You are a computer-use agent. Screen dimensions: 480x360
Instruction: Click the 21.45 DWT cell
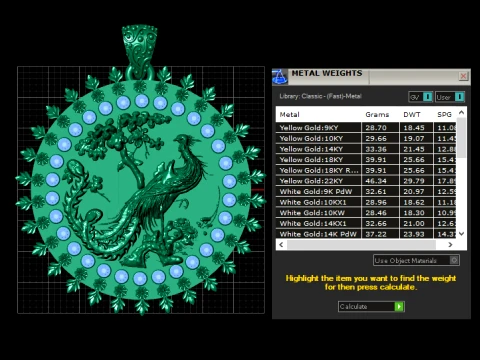coord(416,149)
